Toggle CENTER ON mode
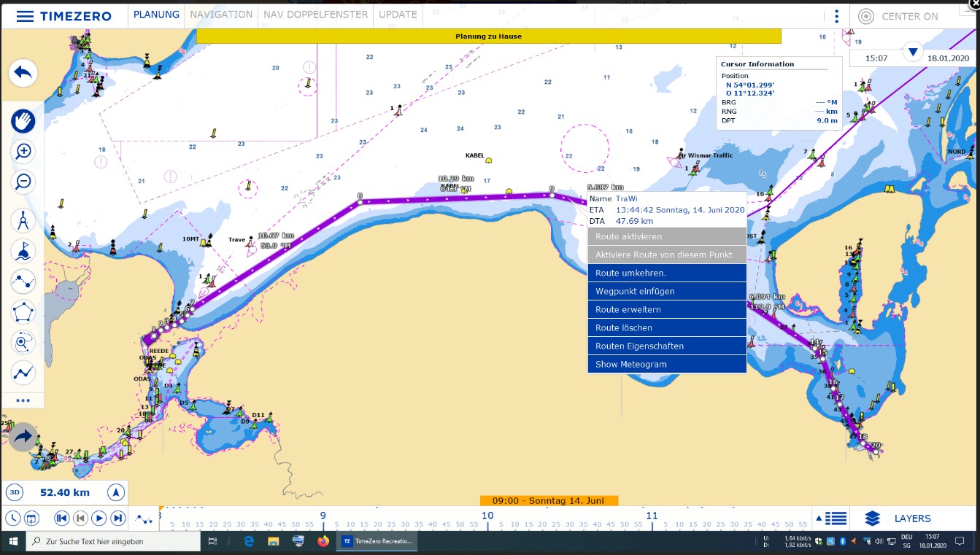The image size is (980, 555). tap(898, 16)
